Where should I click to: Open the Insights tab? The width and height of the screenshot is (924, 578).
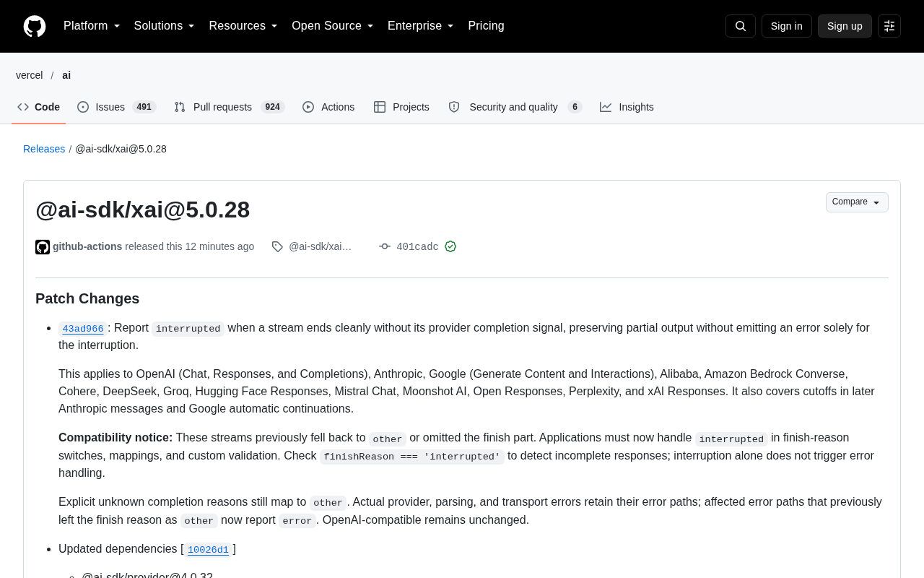click(x=627, y=107)
